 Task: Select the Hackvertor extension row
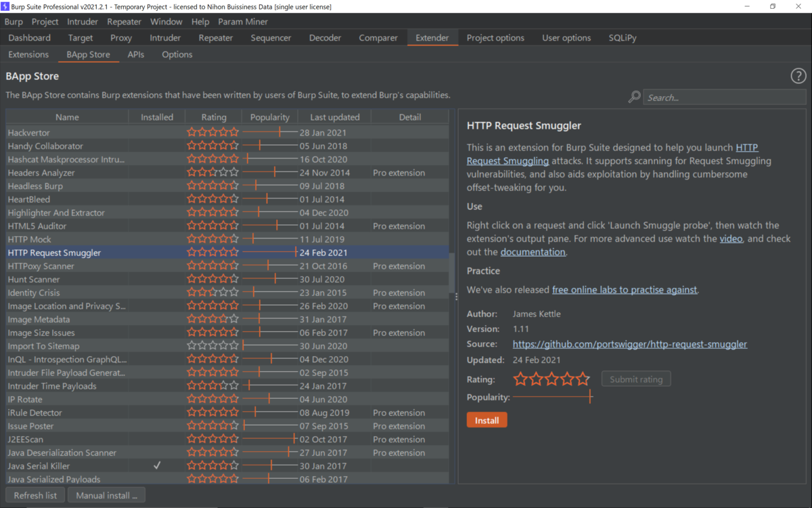coord(227,133)
